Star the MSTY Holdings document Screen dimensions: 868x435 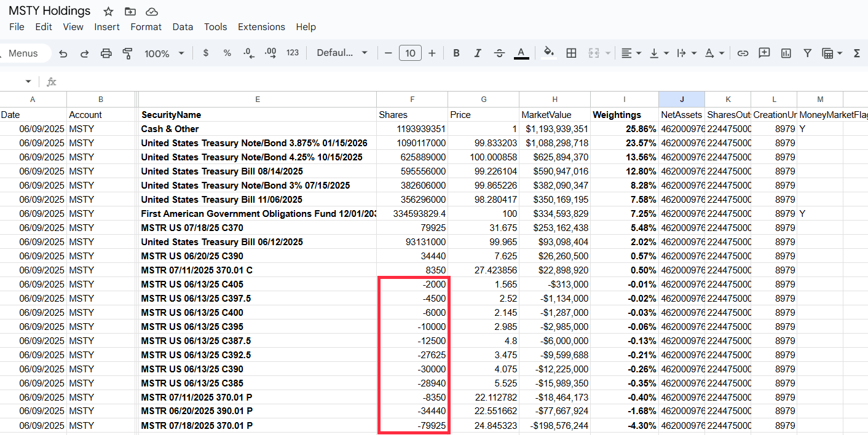point(108,12)
